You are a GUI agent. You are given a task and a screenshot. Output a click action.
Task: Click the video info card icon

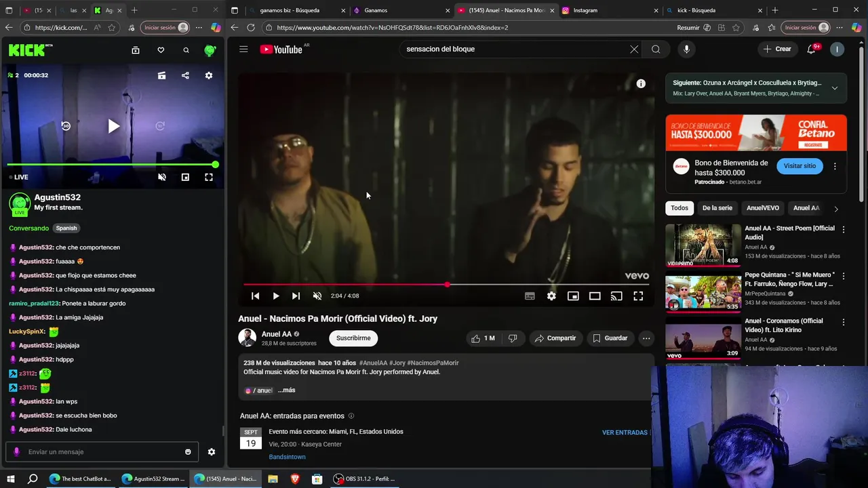click(641, 84)
